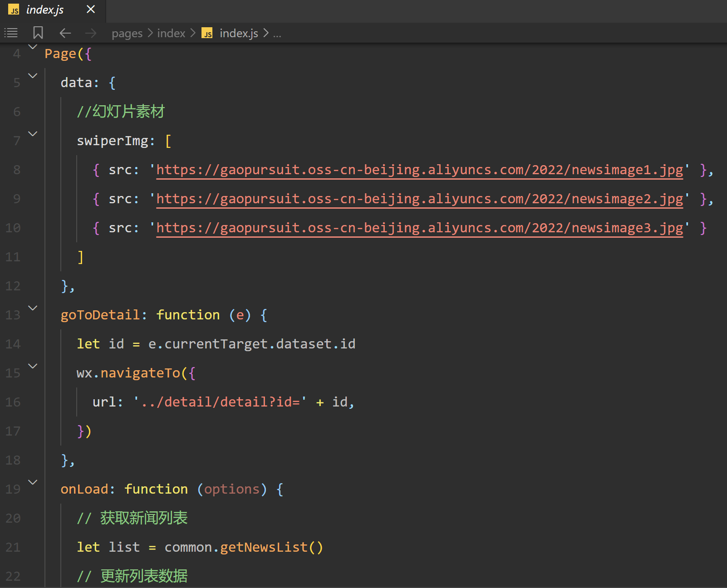This screenshot has height=588, width=727.
Task: Open the newsimage3.jpg URL link
Action: tap(420, 228)
